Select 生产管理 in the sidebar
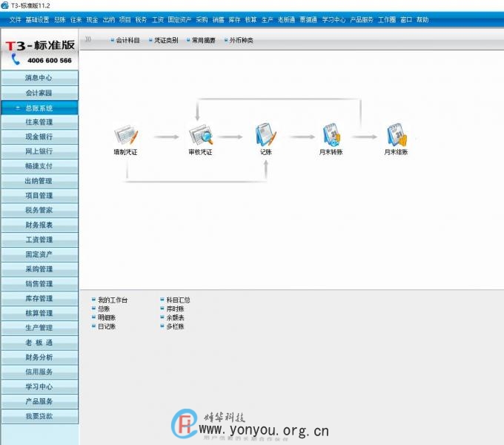 (39, 328)
